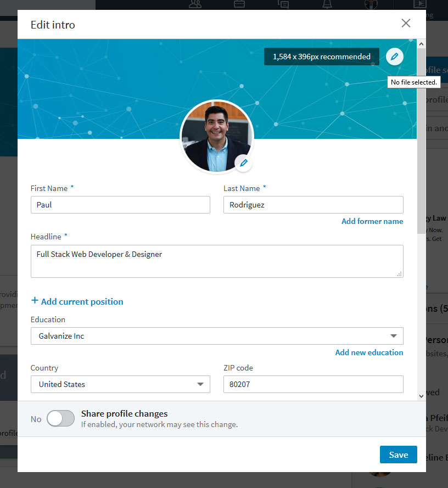Open the Country dropdown set to United States
Viewport: 448px width, 488px height.
click(120, 384)
